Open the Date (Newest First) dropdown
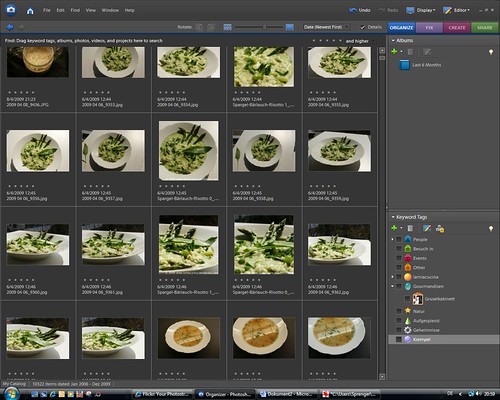The height and width of the screenshot is (400, 500). pyautogui.click(x=326, y=27)
